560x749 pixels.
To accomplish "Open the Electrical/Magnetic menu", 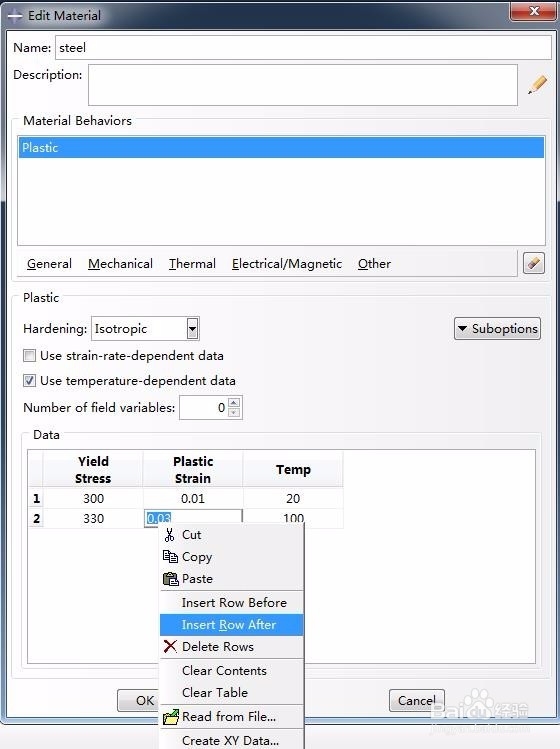I will click(x=287, y=264).
